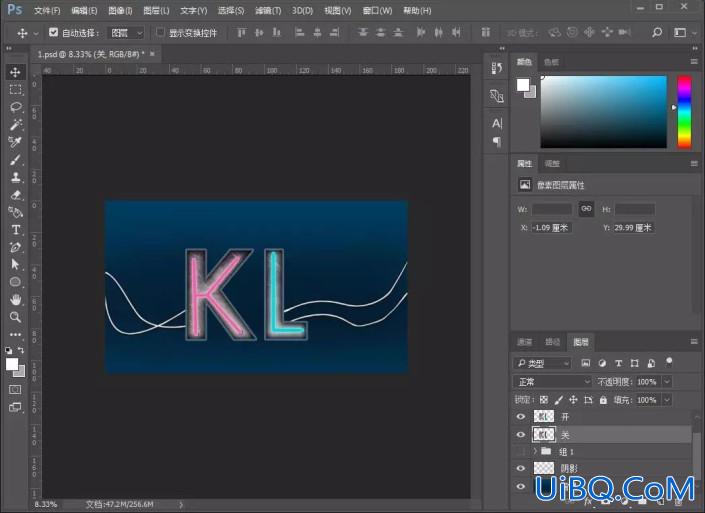
Task: Select the Rectangular Marquee tool
Action: pos(15,89)
